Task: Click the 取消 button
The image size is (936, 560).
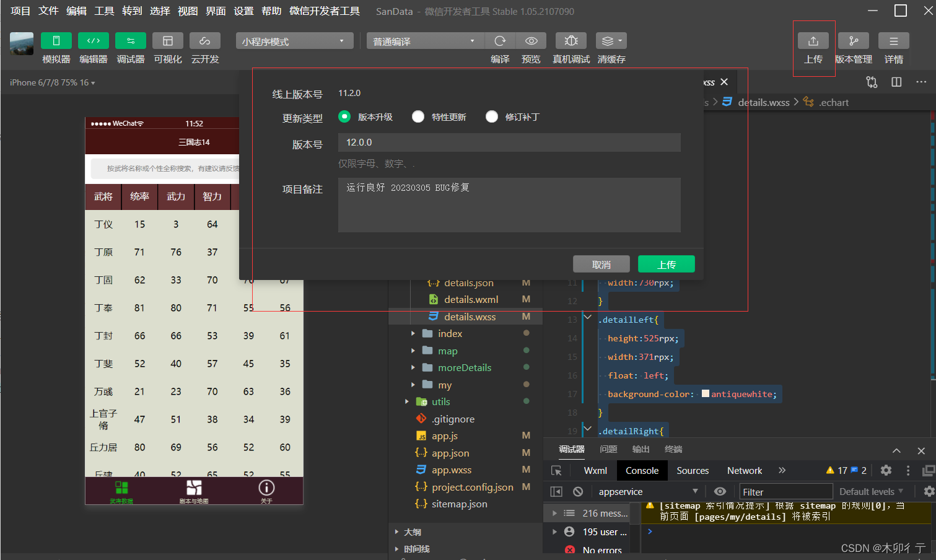Action: [601, 264]
